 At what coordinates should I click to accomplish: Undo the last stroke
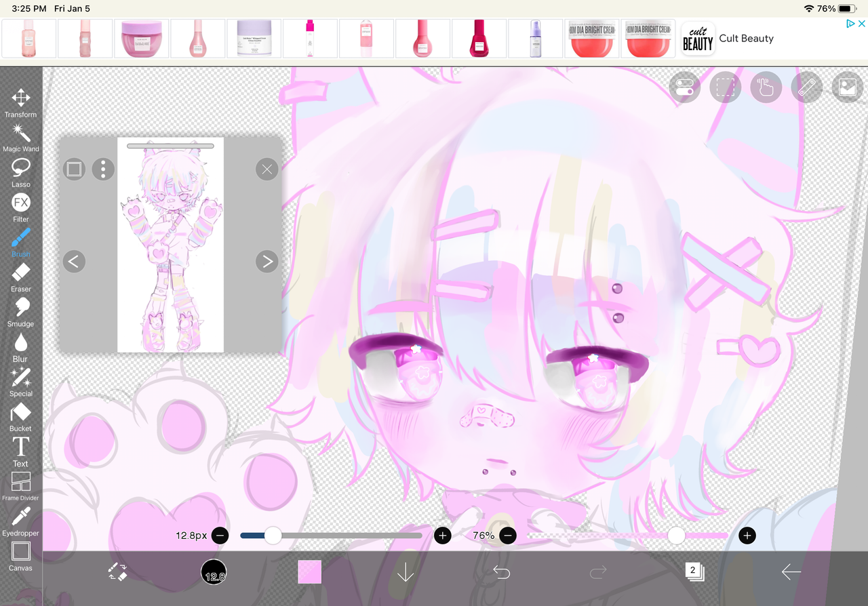pos(501,572)
